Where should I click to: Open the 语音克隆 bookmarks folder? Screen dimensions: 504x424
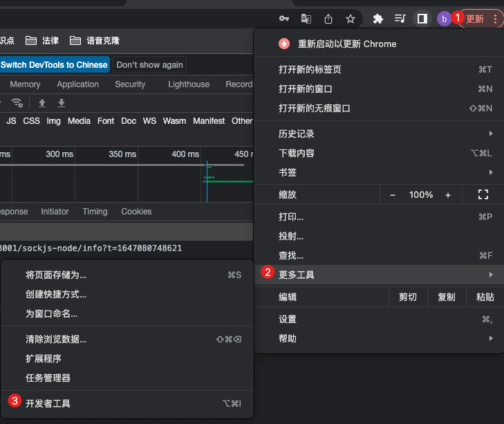coord(95,41)
